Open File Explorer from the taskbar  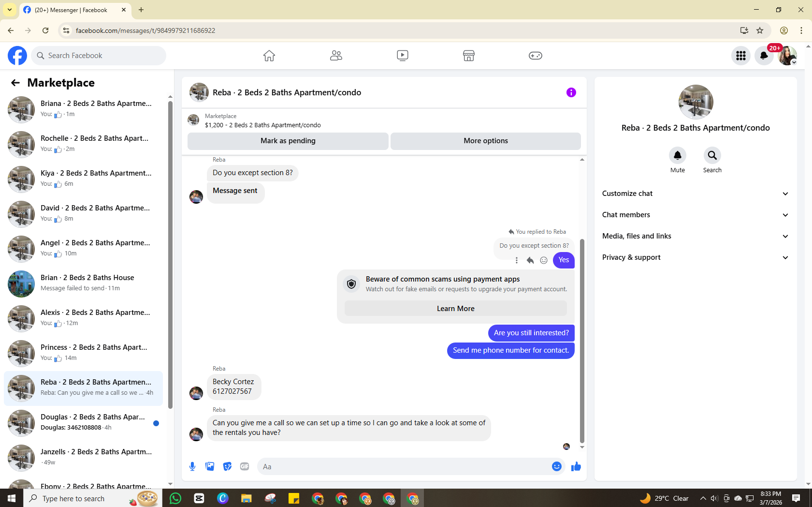point(246,498)
